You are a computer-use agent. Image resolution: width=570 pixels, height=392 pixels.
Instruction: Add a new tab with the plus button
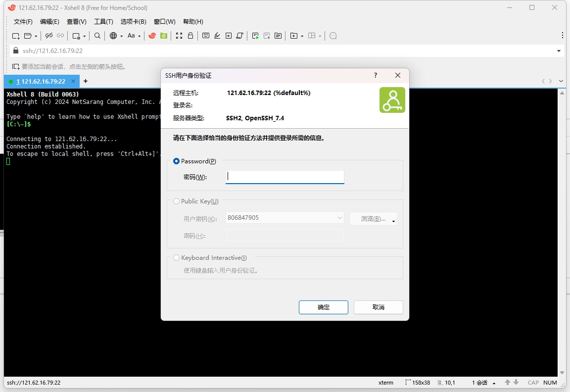coord(86,81)
